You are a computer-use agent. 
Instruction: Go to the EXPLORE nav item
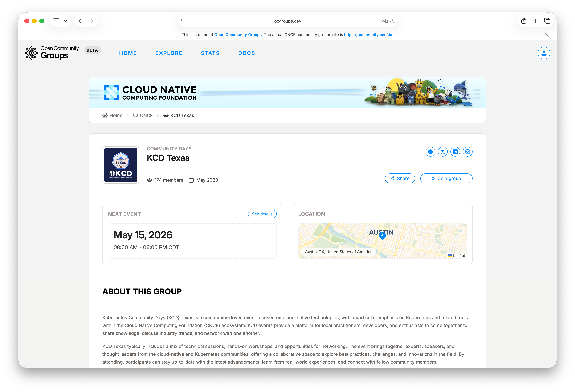point(169,53)
